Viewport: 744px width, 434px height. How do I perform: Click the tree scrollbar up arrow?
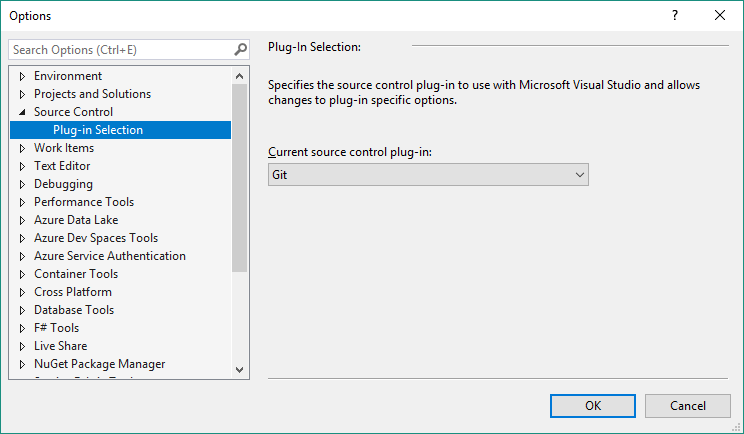(240, 76)
